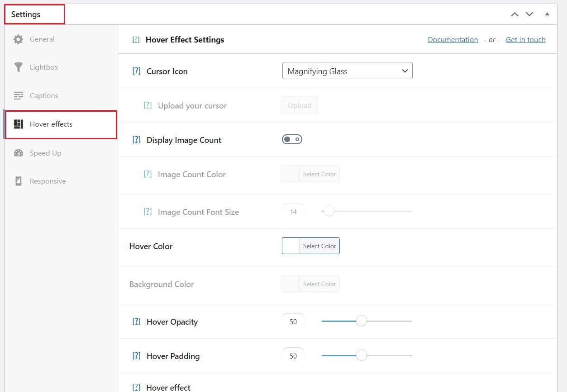
Task: Move the Settings panel down
Action: click(x=529, y=14)
